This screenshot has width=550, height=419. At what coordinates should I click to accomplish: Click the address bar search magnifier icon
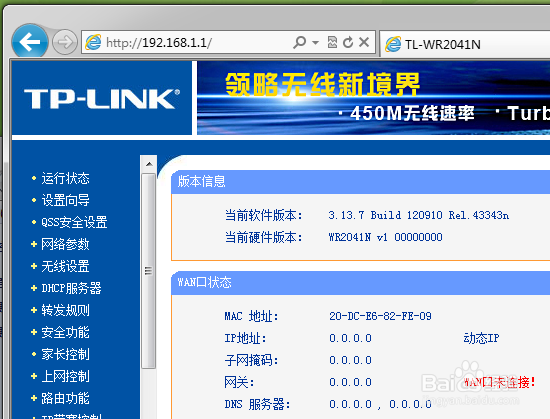point(300,42)
